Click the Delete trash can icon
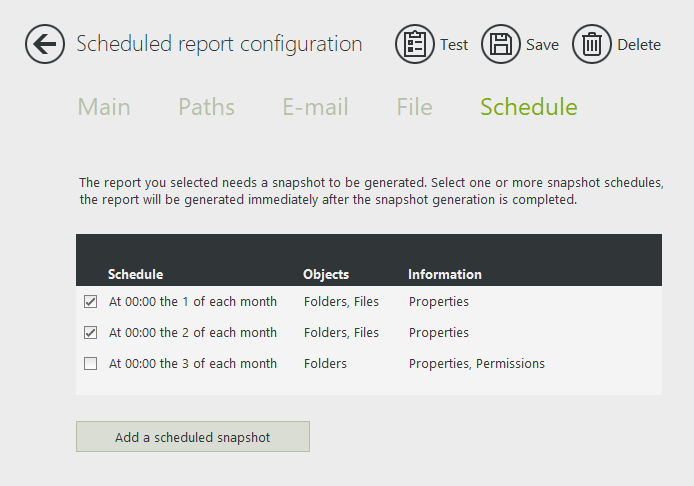 592,45
